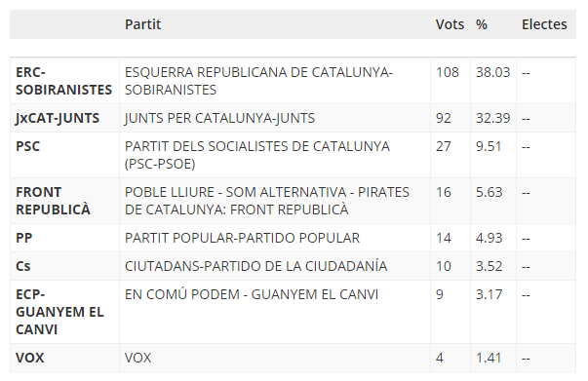Click the Partit column header
This screenshot has height=381, width=588.
142,24
